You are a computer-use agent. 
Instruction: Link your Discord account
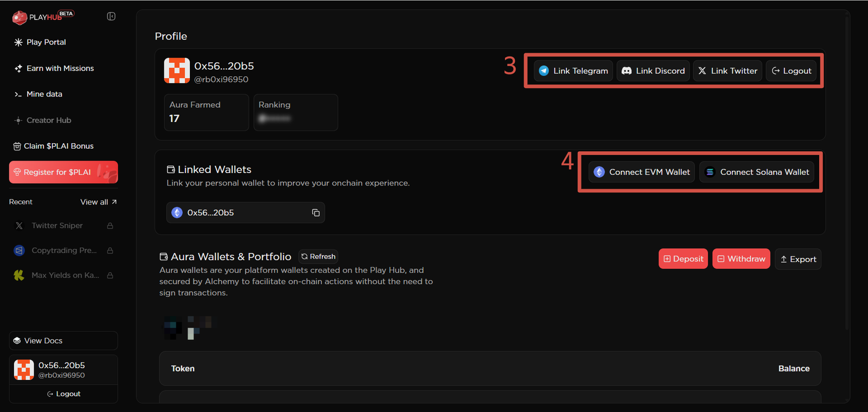tap(653, 71)
